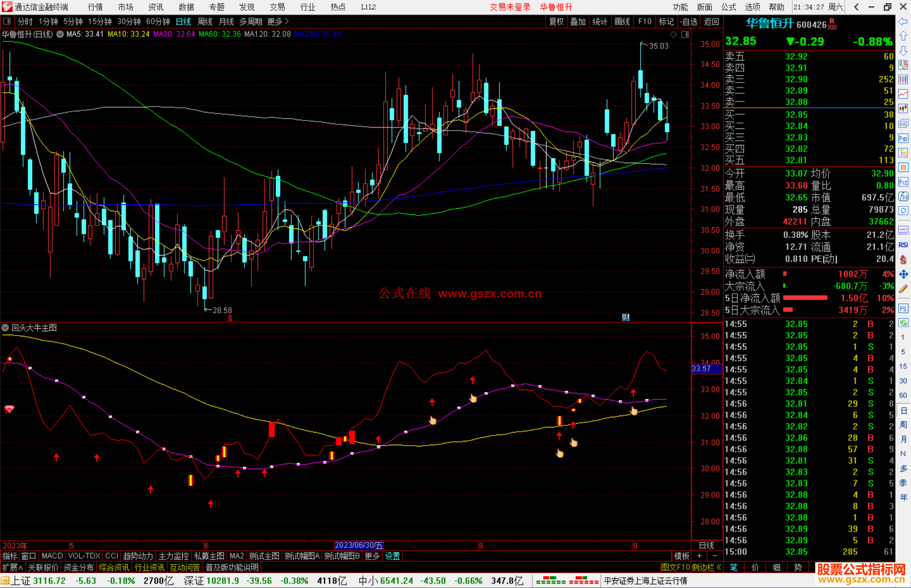Expand the 更多 period options dropdown
Viewport: 911px width, 588px height.
pyautogui.click(x=278, y=21)
